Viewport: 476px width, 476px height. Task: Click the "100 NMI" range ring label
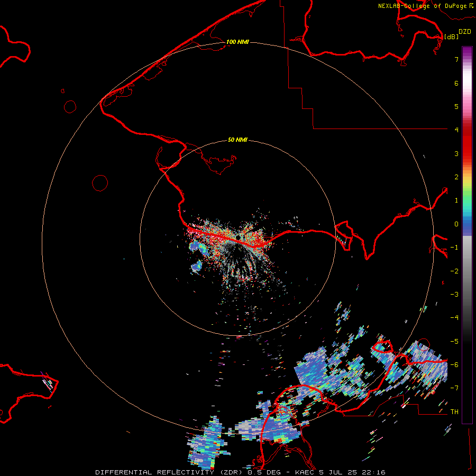click(237, 42)
